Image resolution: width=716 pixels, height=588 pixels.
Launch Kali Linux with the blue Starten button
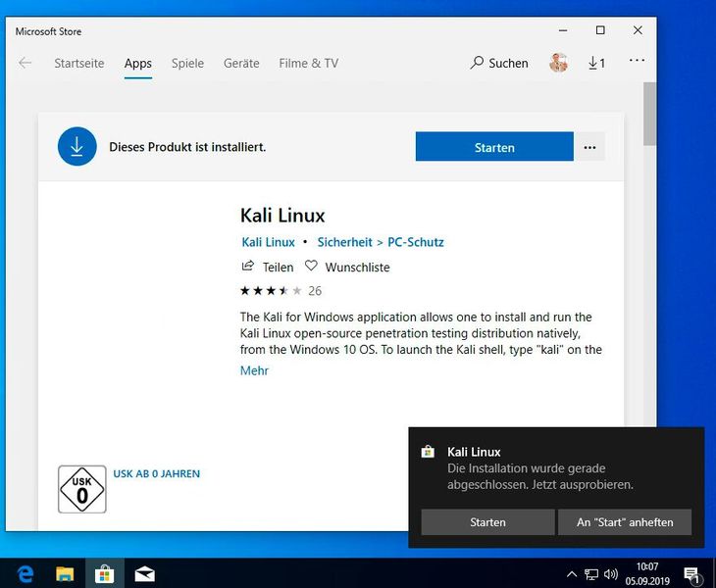tap(494, 147)
